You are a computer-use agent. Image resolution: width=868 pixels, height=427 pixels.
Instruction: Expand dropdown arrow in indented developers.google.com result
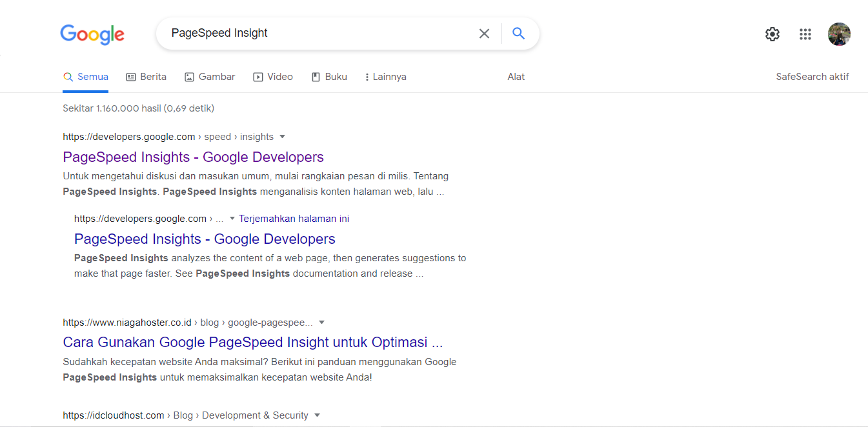[232, 219]
